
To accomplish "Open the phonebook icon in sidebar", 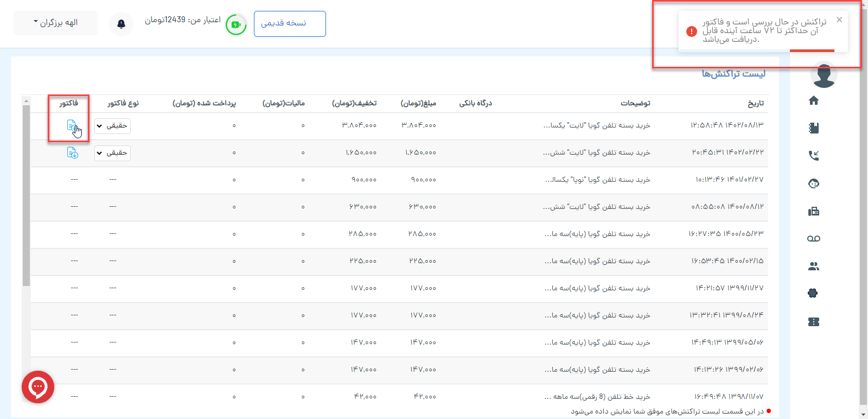I will (x=813, y=128).
